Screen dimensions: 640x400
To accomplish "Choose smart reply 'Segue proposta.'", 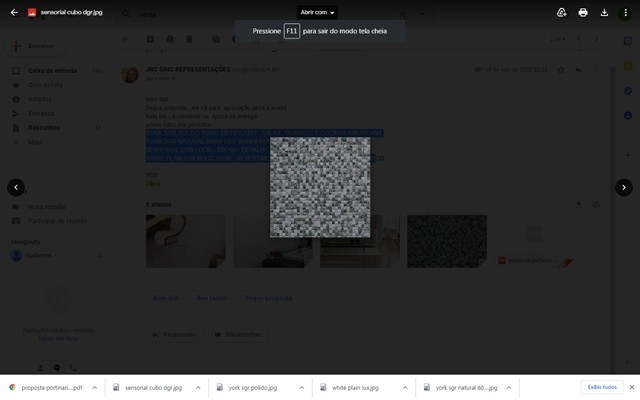I will point(269,298).
